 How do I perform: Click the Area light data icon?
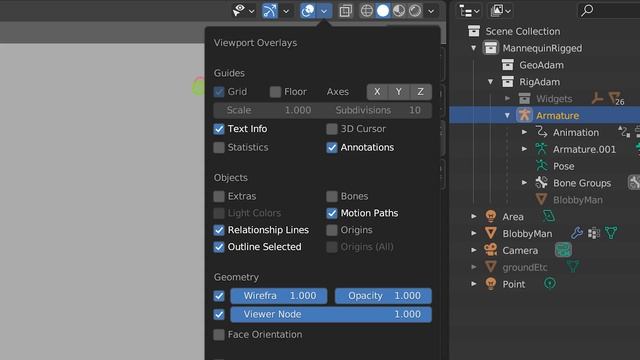[549, 216]
